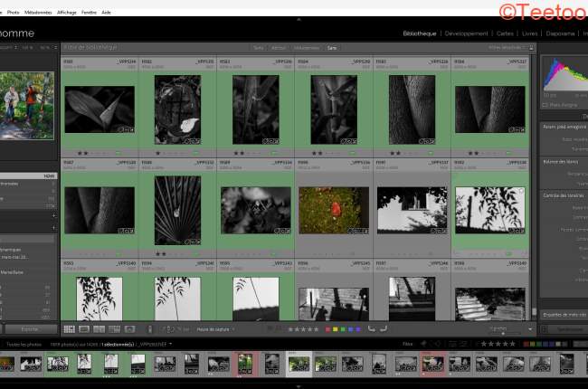Collapse the top panel with the arrow
588x389 pixels.
coord(299,18)
